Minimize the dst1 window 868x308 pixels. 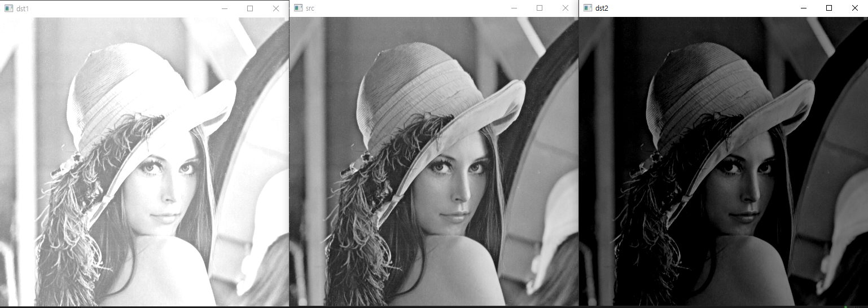click(x=225, y=8)
